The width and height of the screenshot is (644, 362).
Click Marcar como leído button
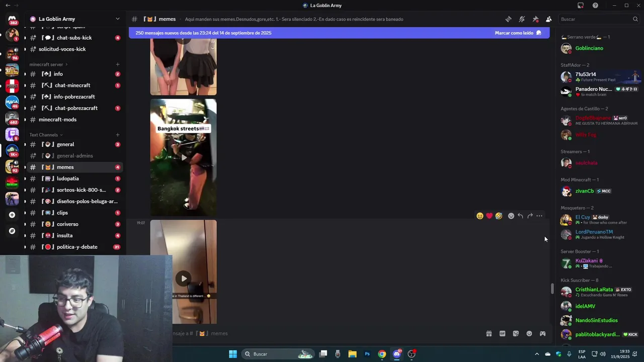click(518, 33)
